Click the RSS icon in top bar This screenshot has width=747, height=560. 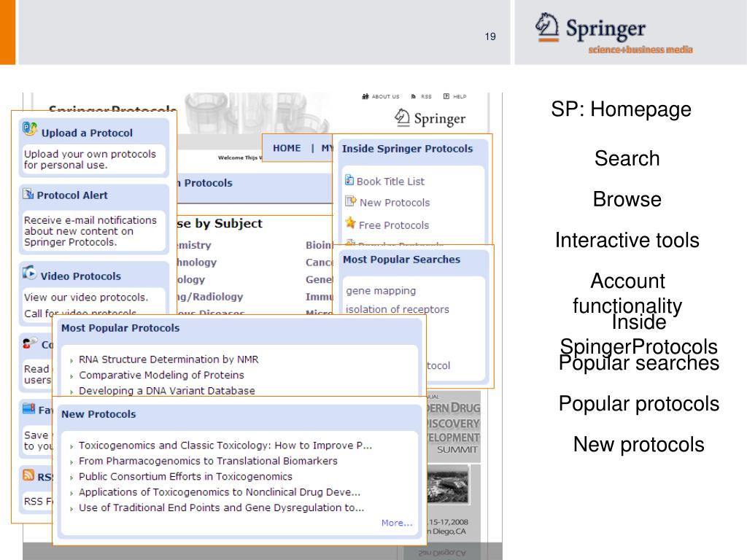tap(414, 96)
